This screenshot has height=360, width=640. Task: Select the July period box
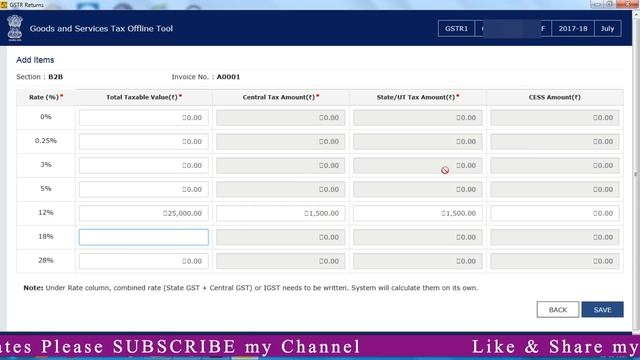coord(607,29)
